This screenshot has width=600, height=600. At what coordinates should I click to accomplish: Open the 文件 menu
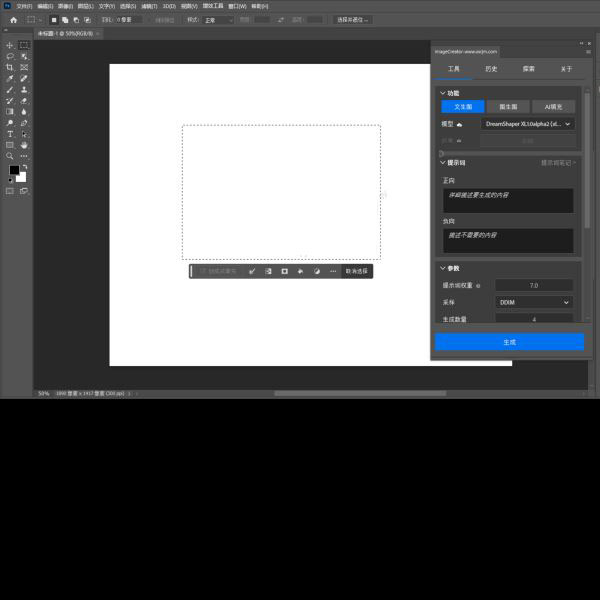tap(24, 7)
